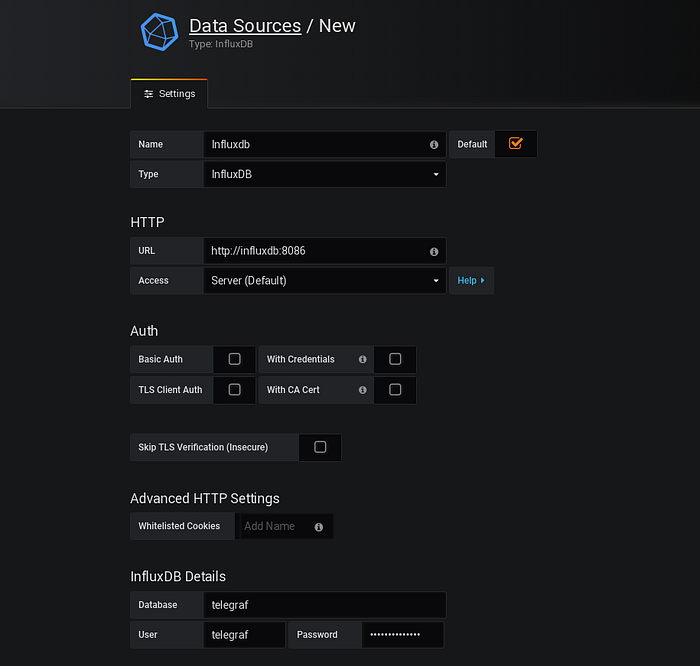This screenshot has height=666, width=700.
Task: Uncheck the Default data source checkbox
Action: point(516,143)
